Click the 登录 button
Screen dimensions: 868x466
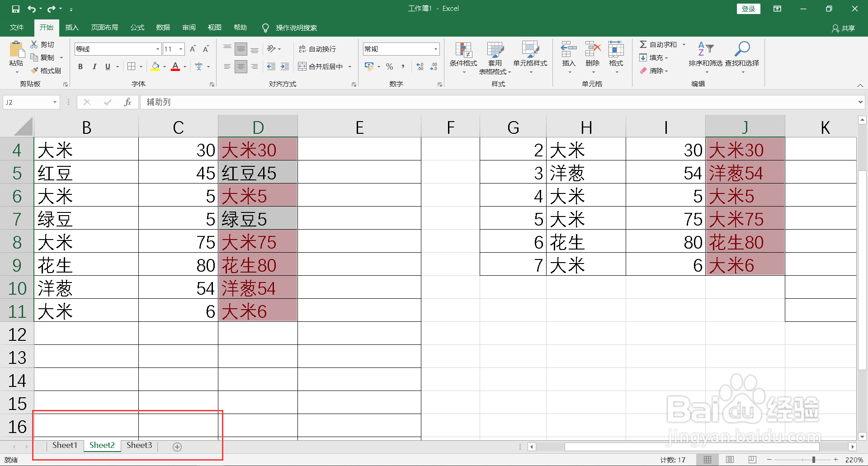748,9
